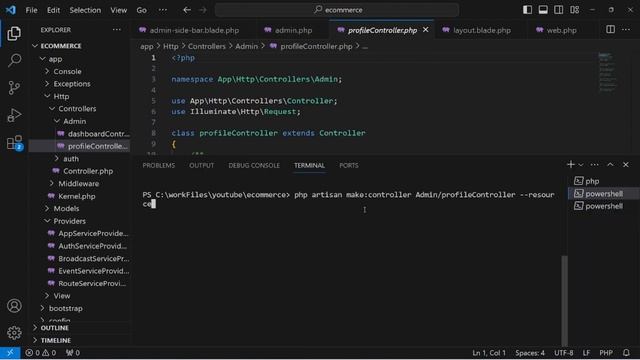
Task: Open the Search view in activity bar
Action: click(x=14, y=60)
